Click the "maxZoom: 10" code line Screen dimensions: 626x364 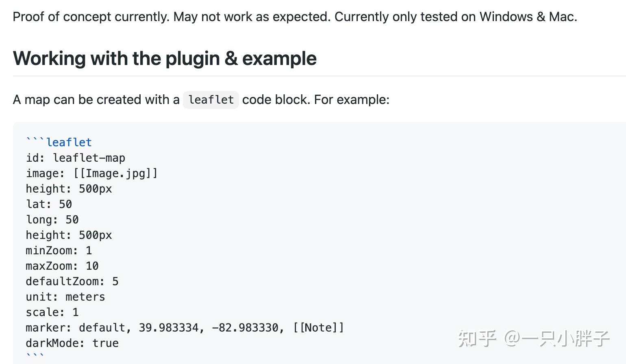[x=62, y=266]
